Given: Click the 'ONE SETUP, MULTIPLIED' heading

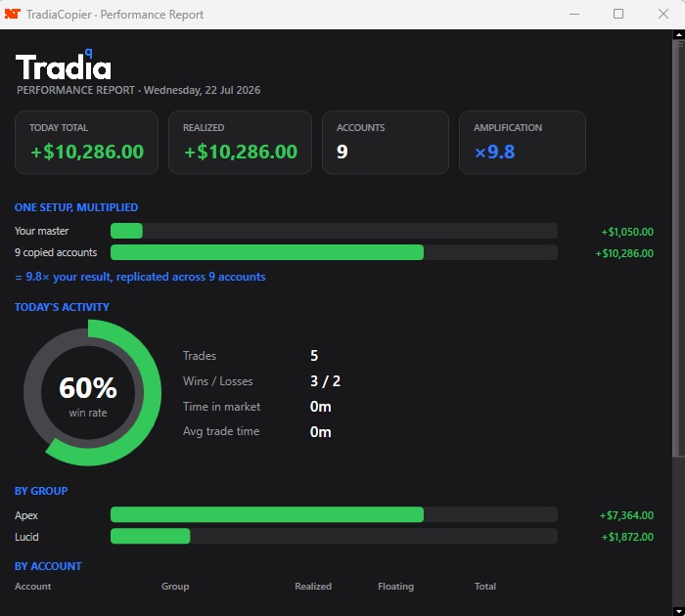Looking at the screenshot, I should (x=76, y=207).
